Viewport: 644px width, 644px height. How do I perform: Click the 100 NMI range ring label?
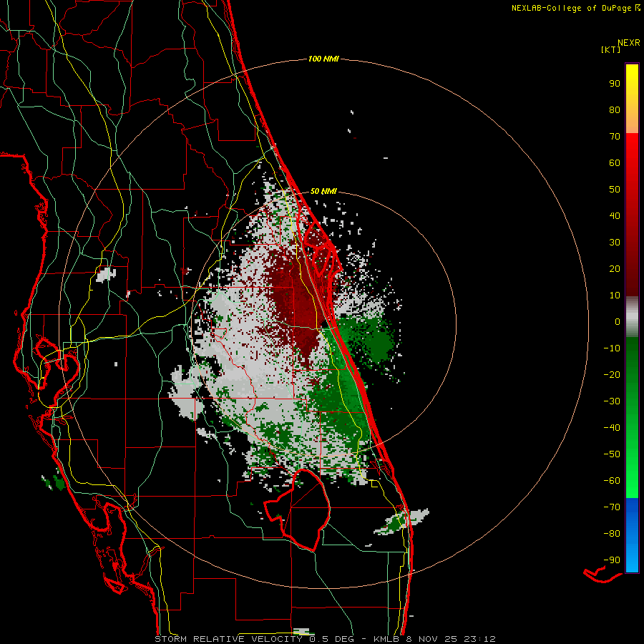pyautogui.click(x=323, y=59)
